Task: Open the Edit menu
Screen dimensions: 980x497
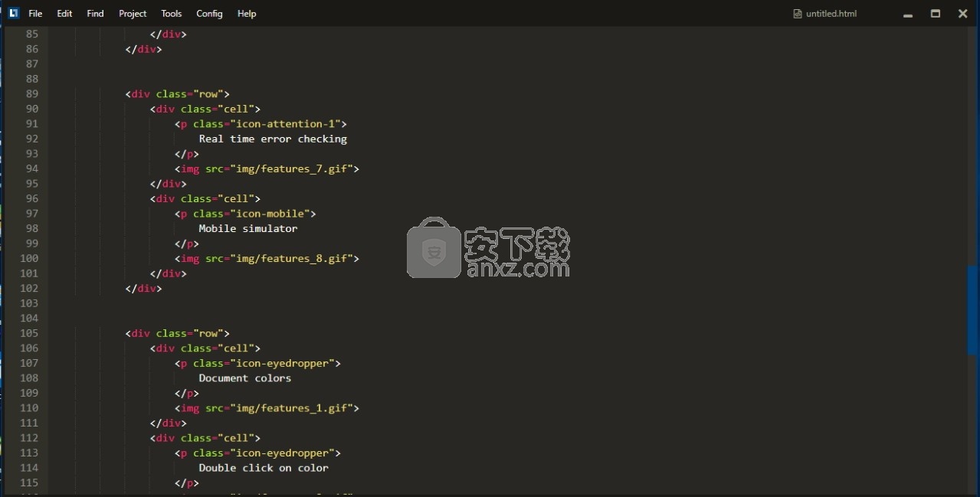Action: click(64, 14)
